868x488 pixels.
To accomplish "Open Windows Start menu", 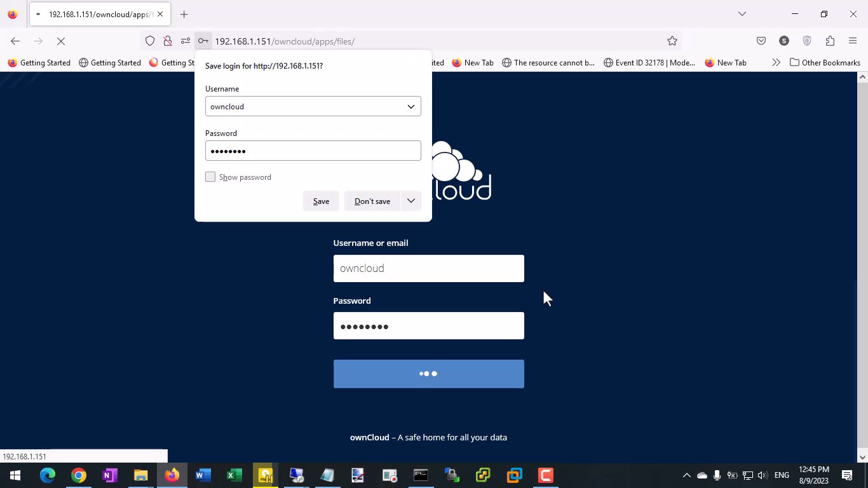I will pyautogui.click(x=15, y=475).
